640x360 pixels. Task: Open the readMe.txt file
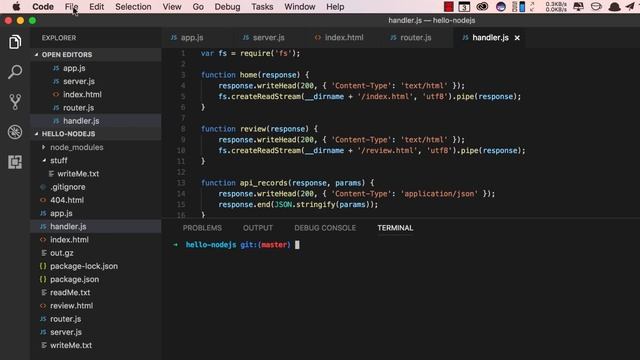coord(96,293)
